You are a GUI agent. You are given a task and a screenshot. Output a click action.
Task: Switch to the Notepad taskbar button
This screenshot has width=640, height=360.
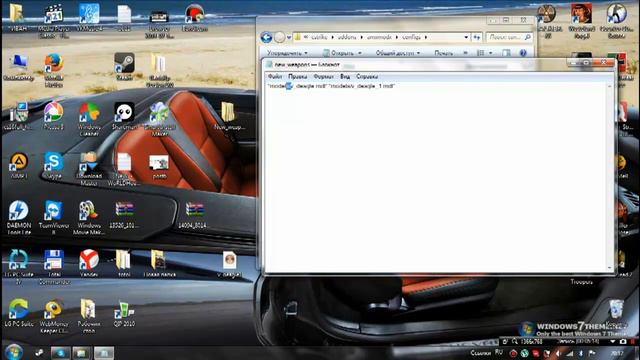tap(104, 353)
